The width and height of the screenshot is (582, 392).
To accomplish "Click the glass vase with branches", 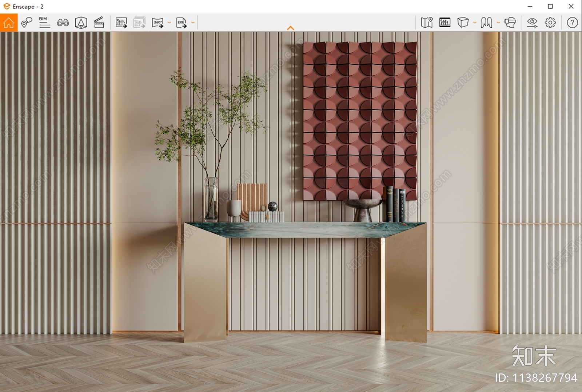I will (211, 199).
